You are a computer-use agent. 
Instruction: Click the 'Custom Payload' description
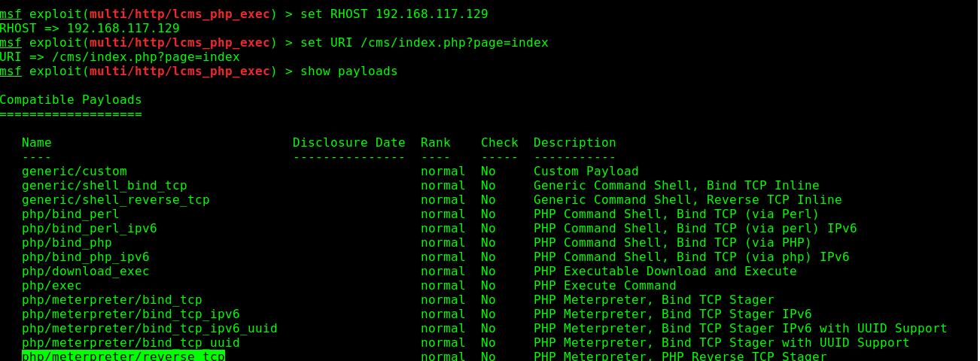586,171
